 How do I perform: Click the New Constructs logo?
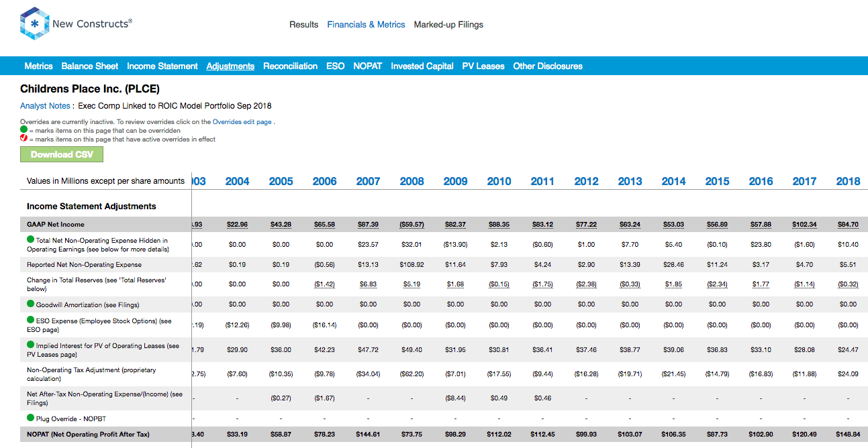pyautogui.click(x=77, y=24)
